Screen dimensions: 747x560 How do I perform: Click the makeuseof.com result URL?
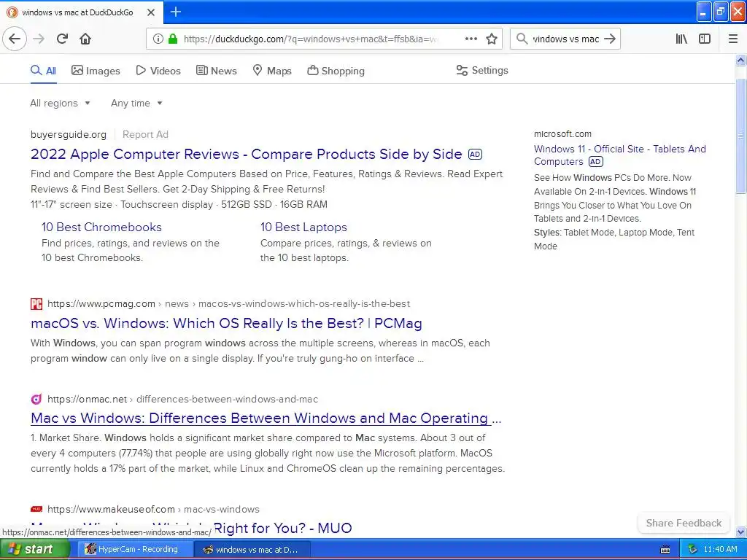153,509
